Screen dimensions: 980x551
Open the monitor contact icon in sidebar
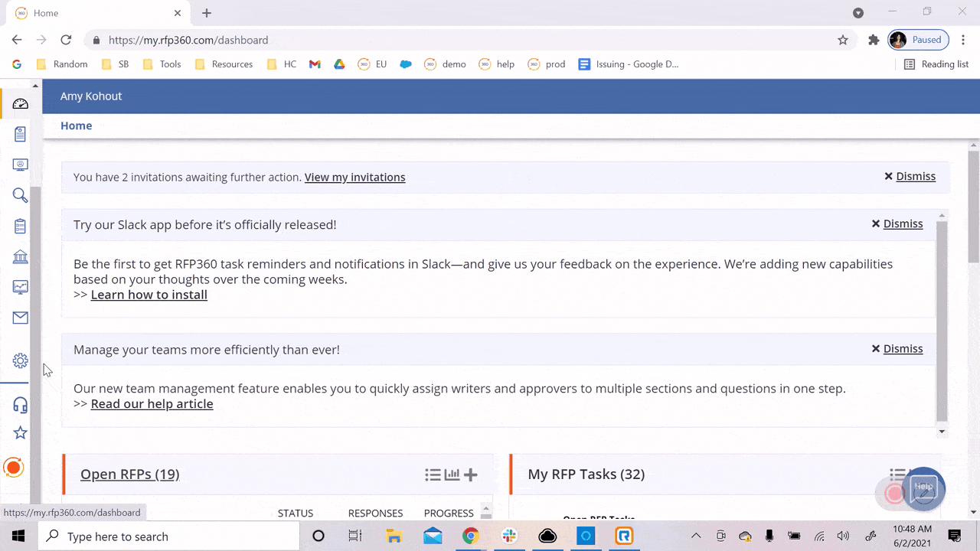click(21, 165)
